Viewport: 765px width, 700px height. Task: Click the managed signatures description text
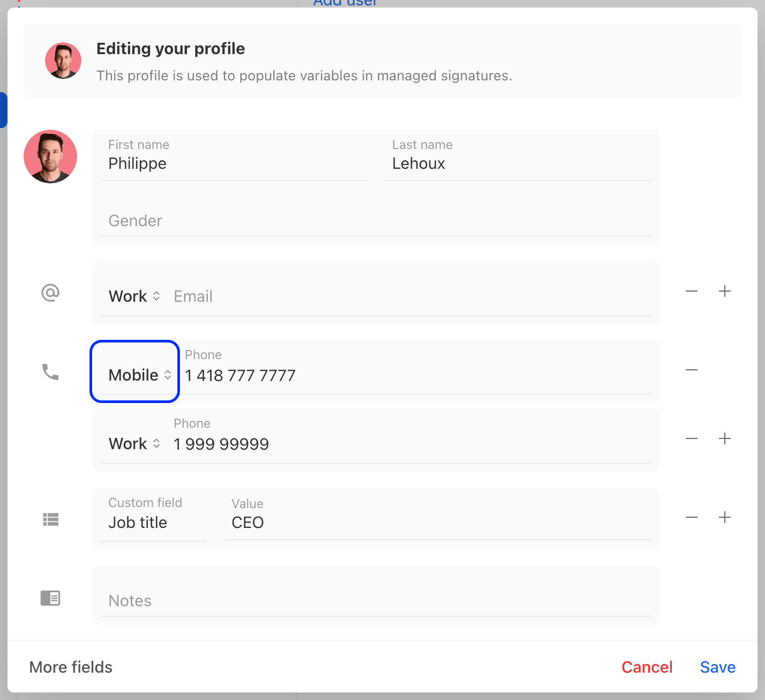click(x=304, y=76)
